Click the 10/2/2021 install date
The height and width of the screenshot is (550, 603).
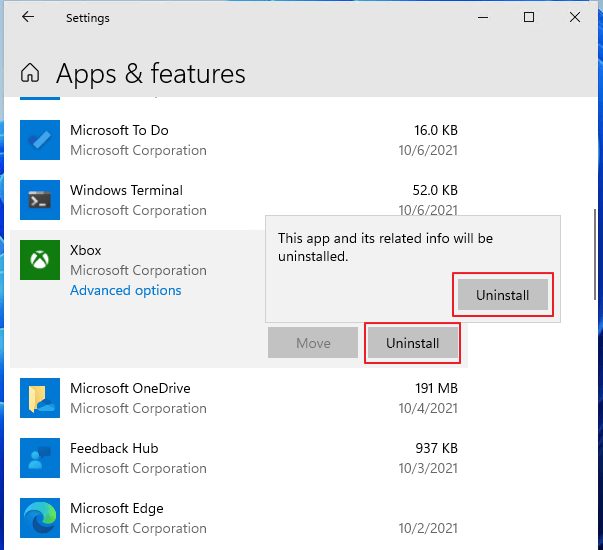click(428, 528)
